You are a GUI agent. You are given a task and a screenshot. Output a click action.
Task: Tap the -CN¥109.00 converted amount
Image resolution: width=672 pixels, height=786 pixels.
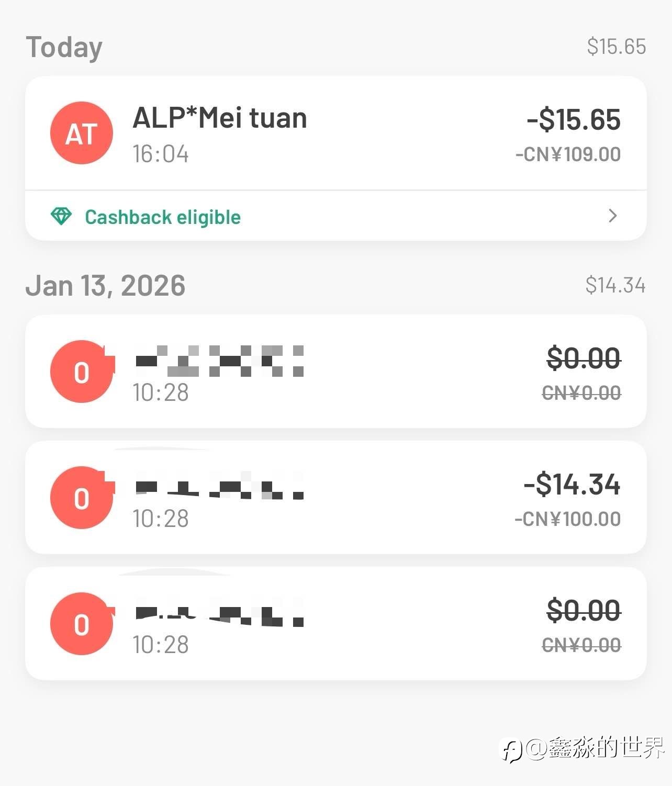tap(568, 154)
